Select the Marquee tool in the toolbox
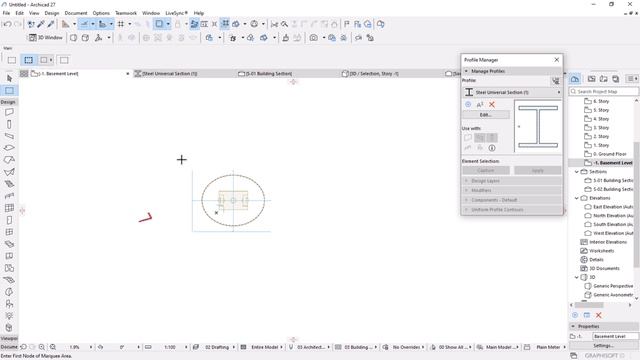640x360 pixels. point(9,90)
